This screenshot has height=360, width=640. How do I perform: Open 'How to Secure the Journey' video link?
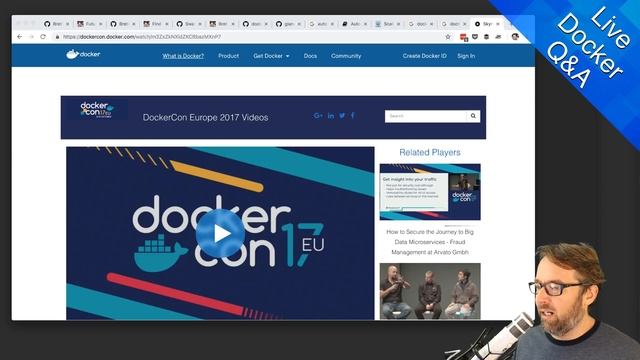pyautogui.click(x=430, y=242)
